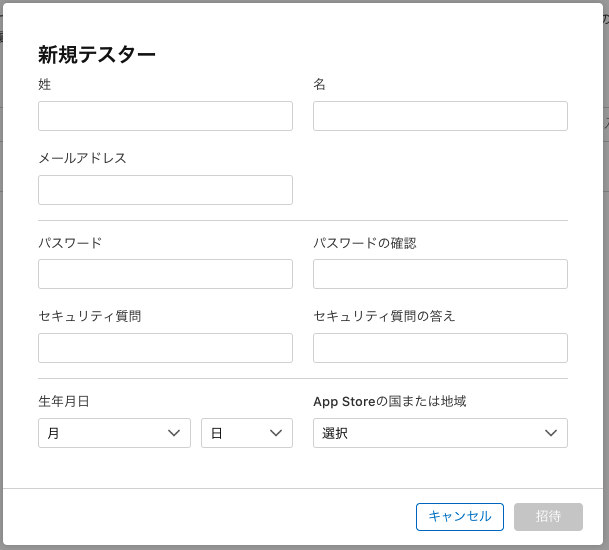This screenshot has width=609, height=550.
Task: Click the セキュリティ質問 input field
Action: pos(165,348)
